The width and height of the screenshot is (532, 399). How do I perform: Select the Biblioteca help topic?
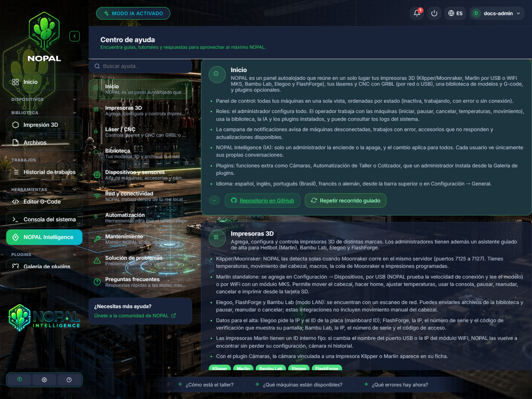tap(140, 153)
